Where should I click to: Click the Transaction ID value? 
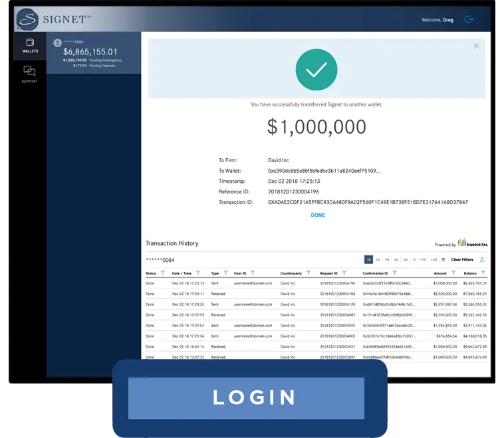368,202
